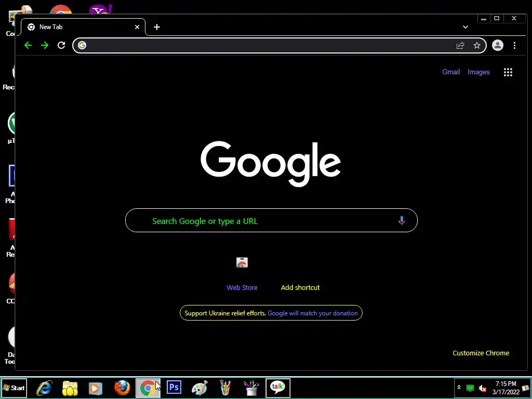
Task: Open Photoshop from the taskbar
Action: coord(174,387)
